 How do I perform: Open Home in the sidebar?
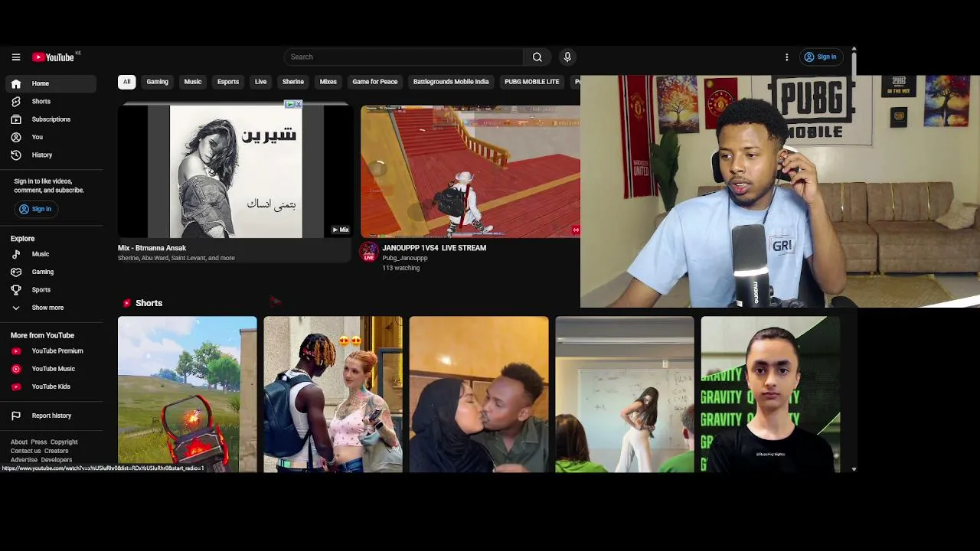tap(51, 83)
